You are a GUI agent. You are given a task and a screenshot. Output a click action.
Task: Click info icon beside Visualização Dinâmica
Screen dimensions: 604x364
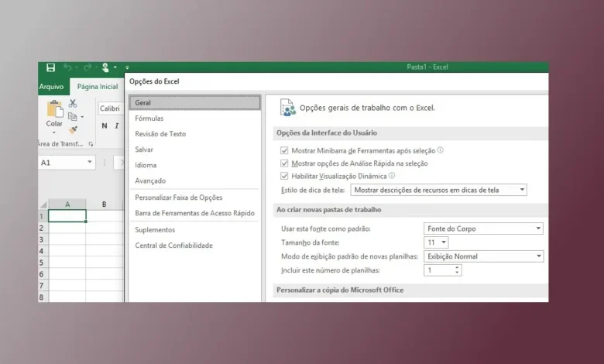(392, 175)
